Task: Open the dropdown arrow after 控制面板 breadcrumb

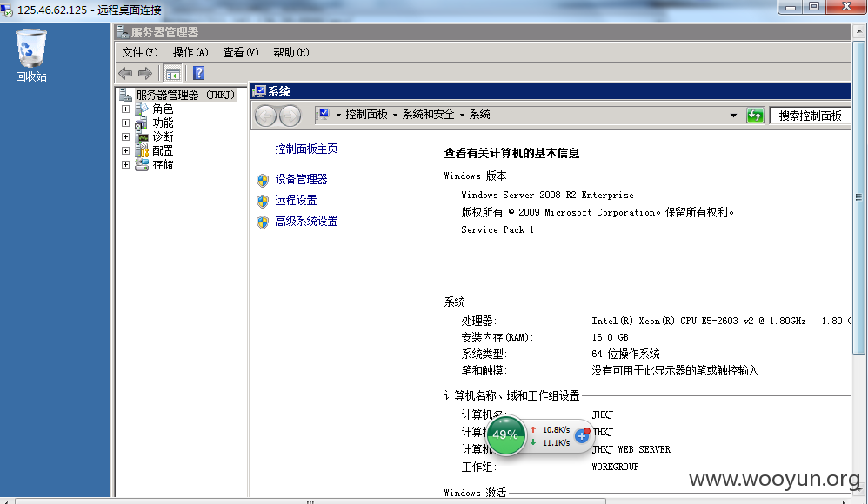Action: (x=395, y=115)
